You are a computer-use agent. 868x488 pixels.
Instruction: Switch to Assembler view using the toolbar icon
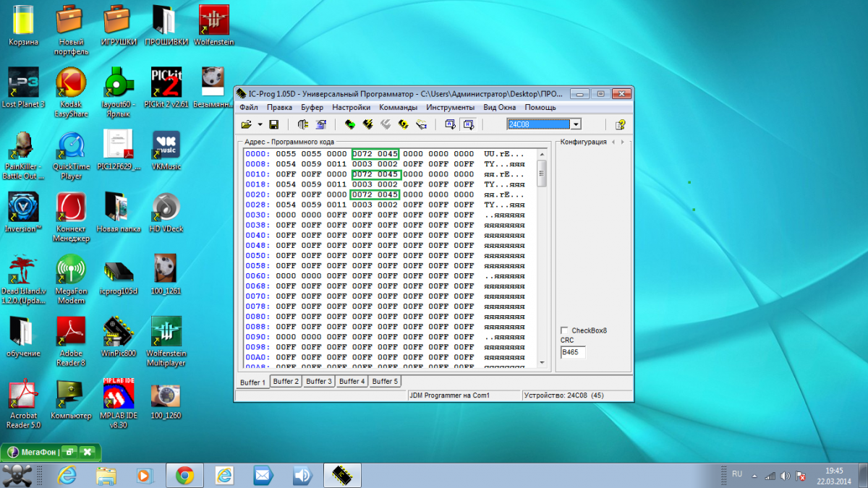point(450,124)
